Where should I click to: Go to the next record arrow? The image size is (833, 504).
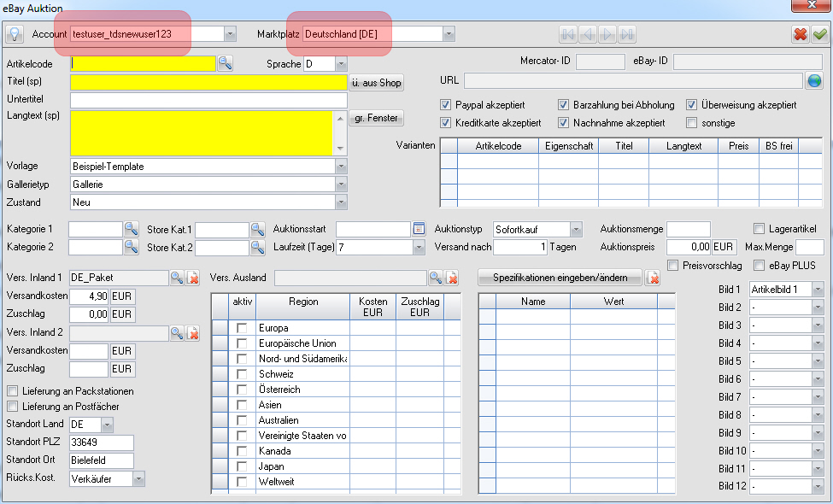(x=607, y=34)
